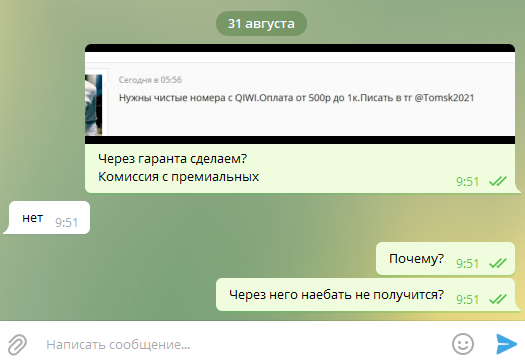This screenshot has width=525, height=361.
Task: Select the 'Через него наебать не получится?' message
Action: 366,295
